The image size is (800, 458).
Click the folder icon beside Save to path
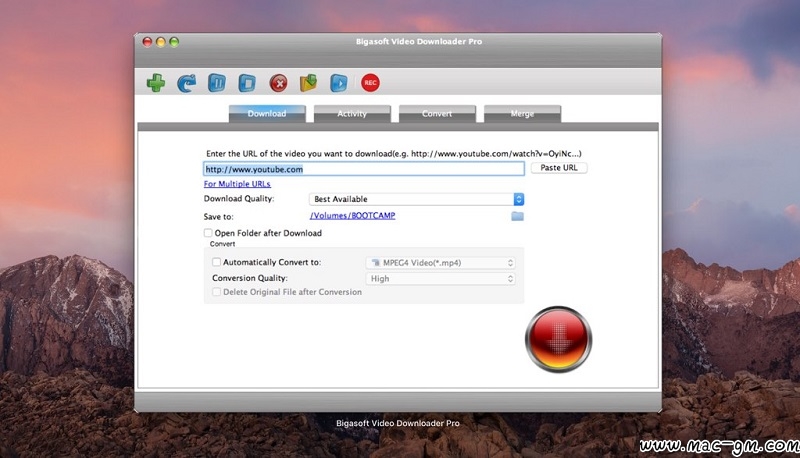pos(517,216)
